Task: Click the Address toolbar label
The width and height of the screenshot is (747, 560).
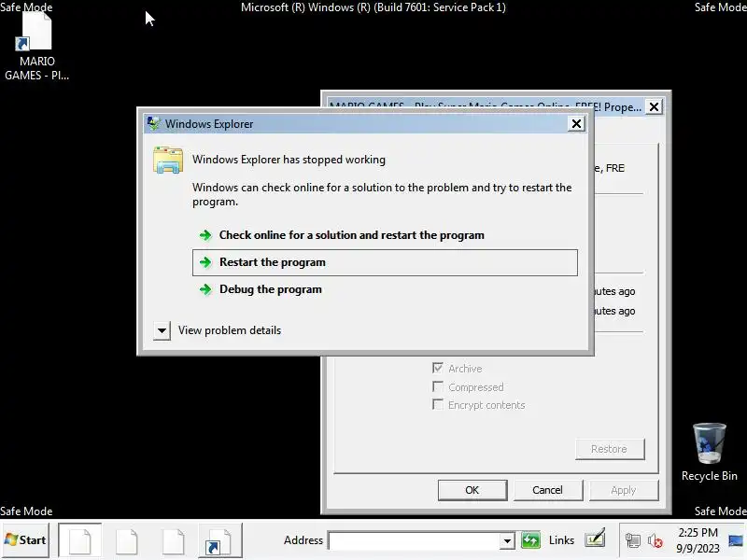Action: click(303, 540)
